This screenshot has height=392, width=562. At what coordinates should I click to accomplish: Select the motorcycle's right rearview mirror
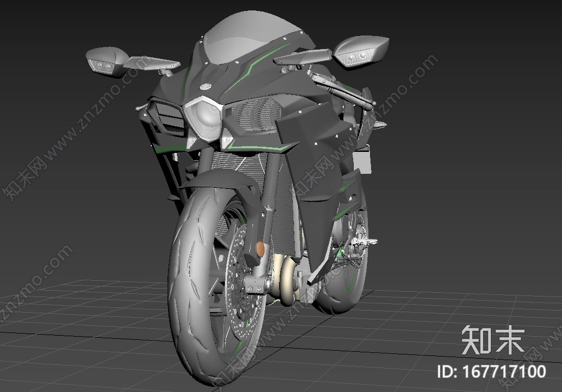click(x=361, y=51)
